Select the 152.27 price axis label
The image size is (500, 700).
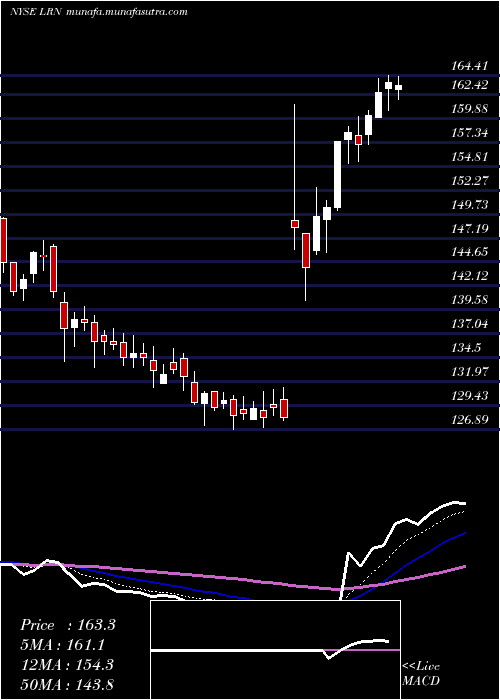coord(470,181)
